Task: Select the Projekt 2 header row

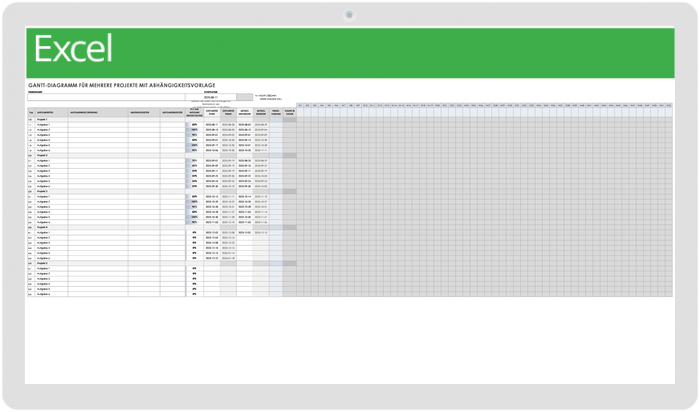Action: (162, 155)
